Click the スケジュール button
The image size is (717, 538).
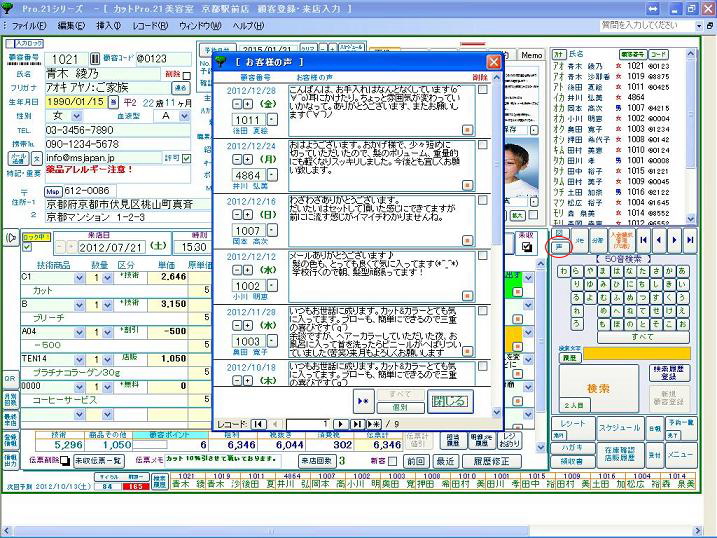[620, 428]
